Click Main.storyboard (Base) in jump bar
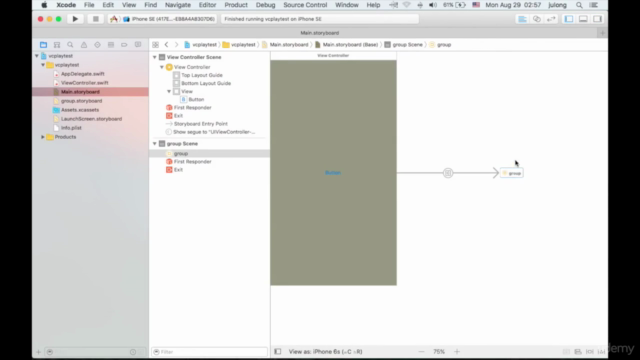 click(x=350, y=44)
